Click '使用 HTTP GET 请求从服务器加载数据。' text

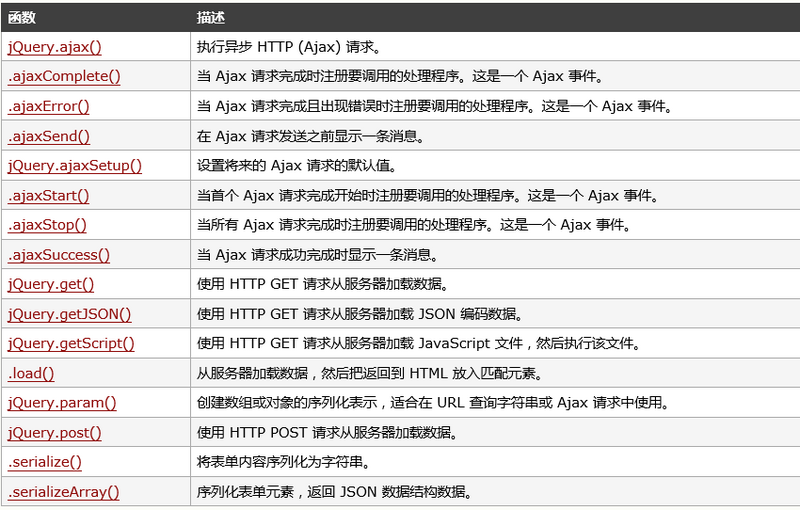coord(323,285)
